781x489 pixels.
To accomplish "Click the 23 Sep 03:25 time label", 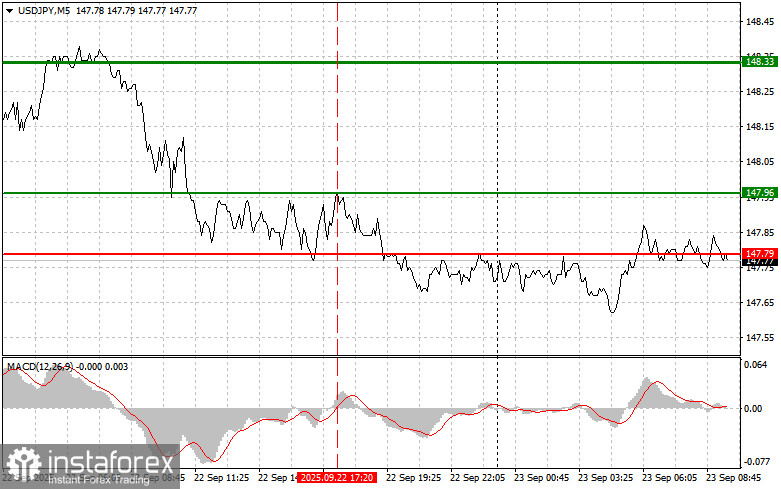I will coord(605,478).
